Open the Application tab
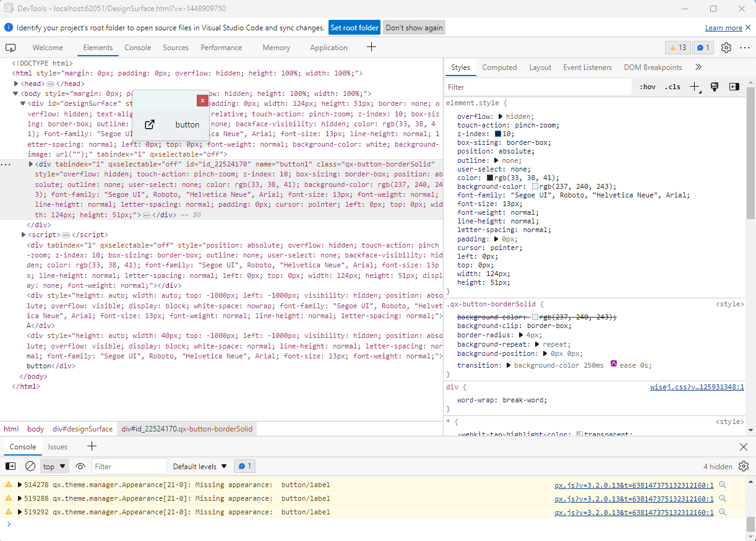 coord(329,48)
